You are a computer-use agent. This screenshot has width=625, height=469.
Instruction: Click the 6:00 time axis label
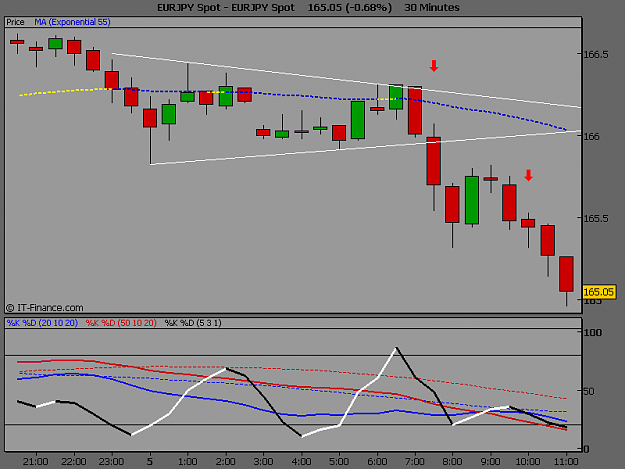point(377,461)
